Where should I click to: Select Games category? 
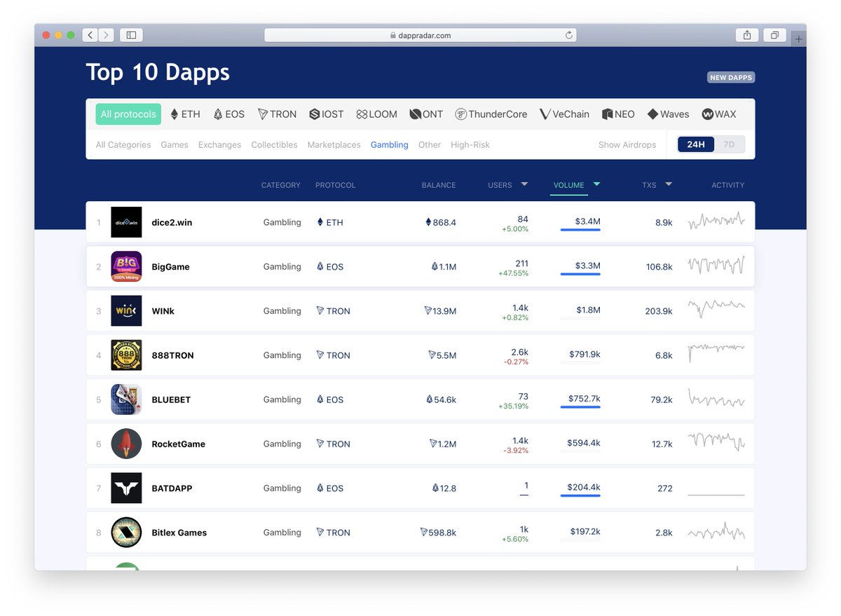[x=175, y=145]
